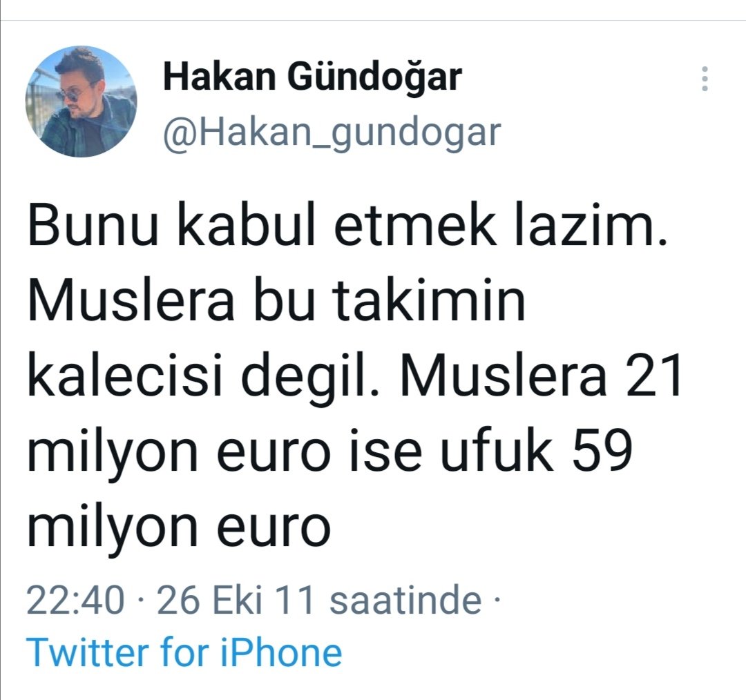
Task: Open the @Hakan_gundogar handle link
Action: tap(332, 133)
